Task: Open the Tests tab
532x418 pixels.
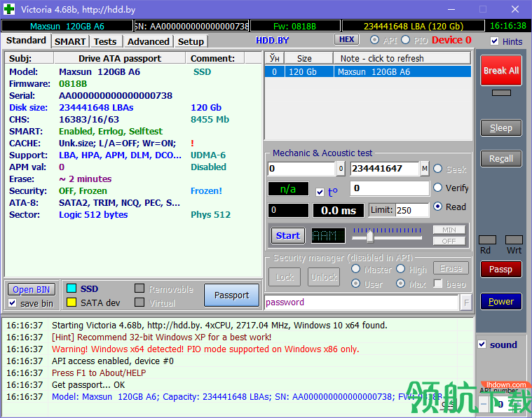Action: pyautogui.click(x=105, y=42)
